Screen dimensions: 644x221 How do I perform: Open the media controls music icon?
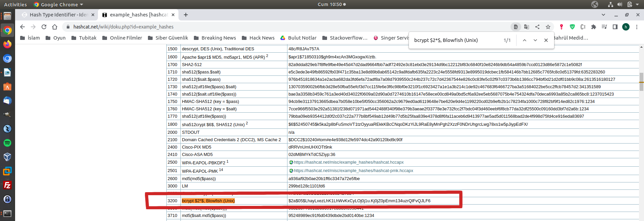coord(604,27)
